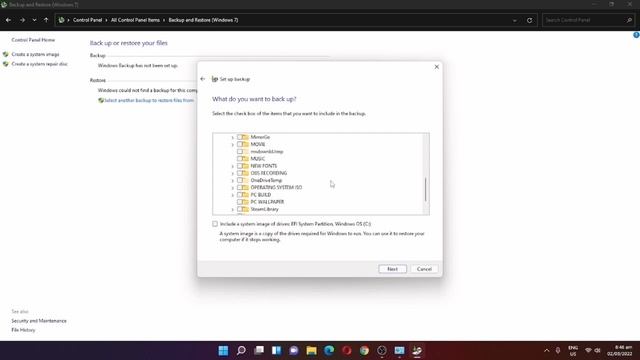This screenshot has height=360, width=640.
Task: Expand the OneDriveTemp folder
Action: pyautogui.click(x=233, y=180)
